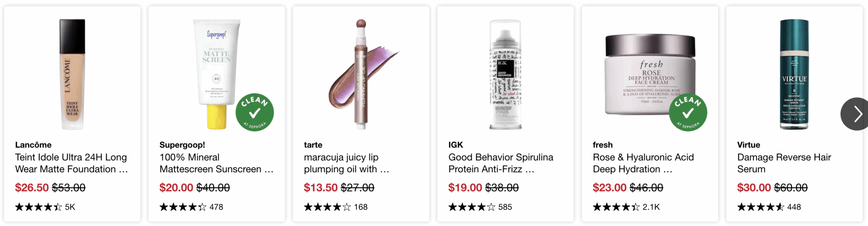Open the Virtue hair serum bottle image

click(794, 74)
